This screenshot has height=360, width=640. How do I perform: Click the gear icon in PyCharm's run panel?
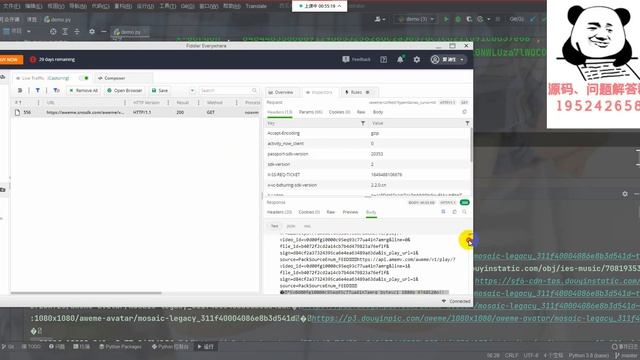(624, 194)
